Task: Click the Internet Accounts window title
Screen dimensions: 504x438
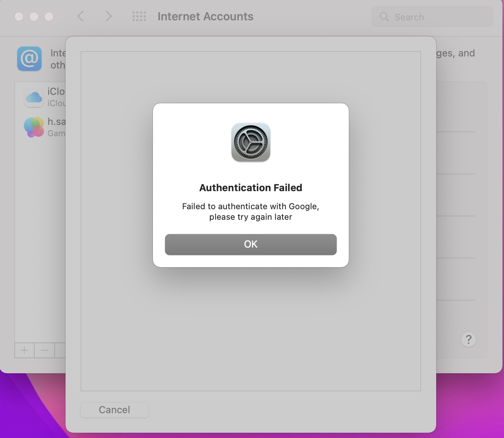Action: [x=205, y=17]
